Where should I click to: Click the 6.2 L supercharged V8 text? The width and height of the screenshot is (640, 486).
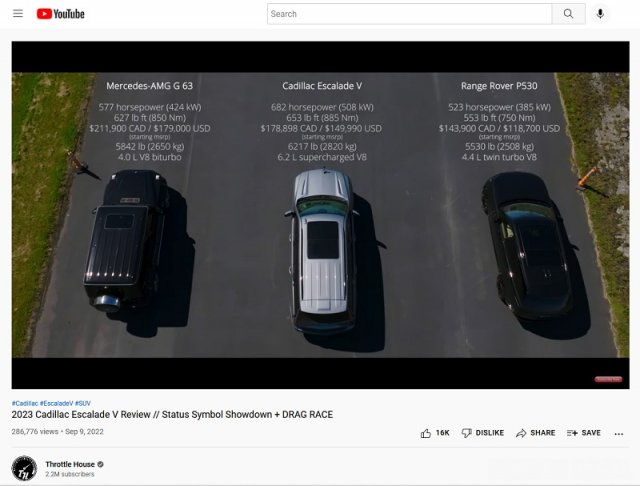coord(322,157)
